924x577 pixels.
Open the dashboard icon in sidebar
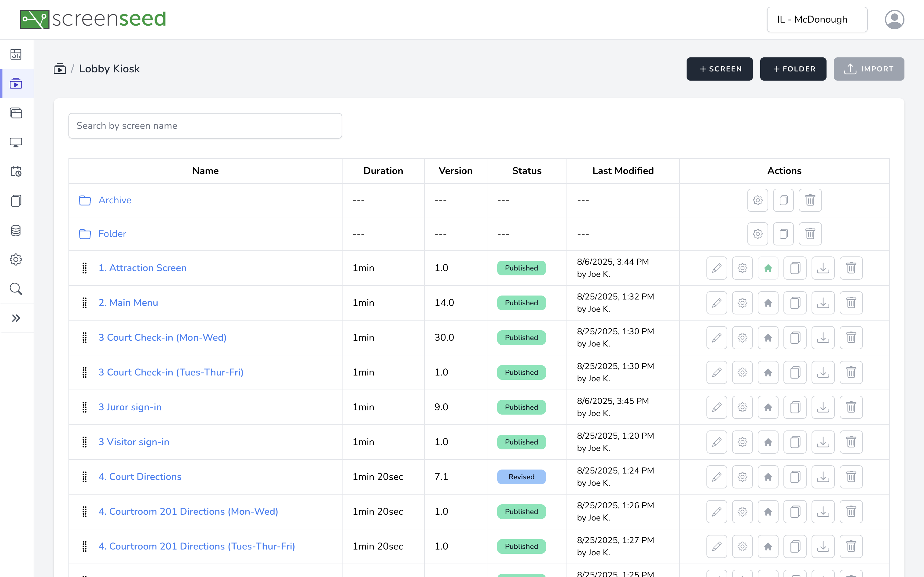coord(16,54)
